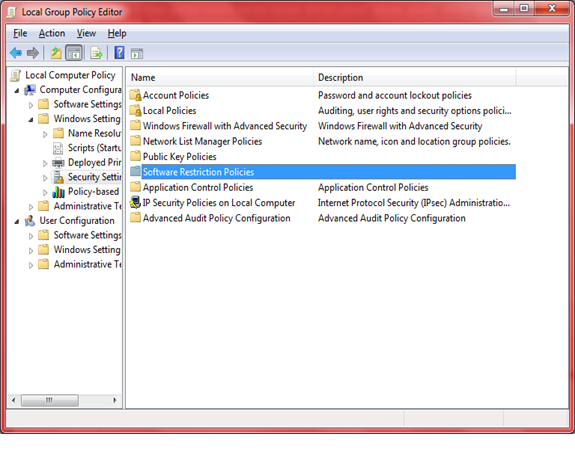Click the tree pane horizontal scrollbar thumb
Image resolution: width=575 pixels, height=476 pixels.
click(50, 400)
